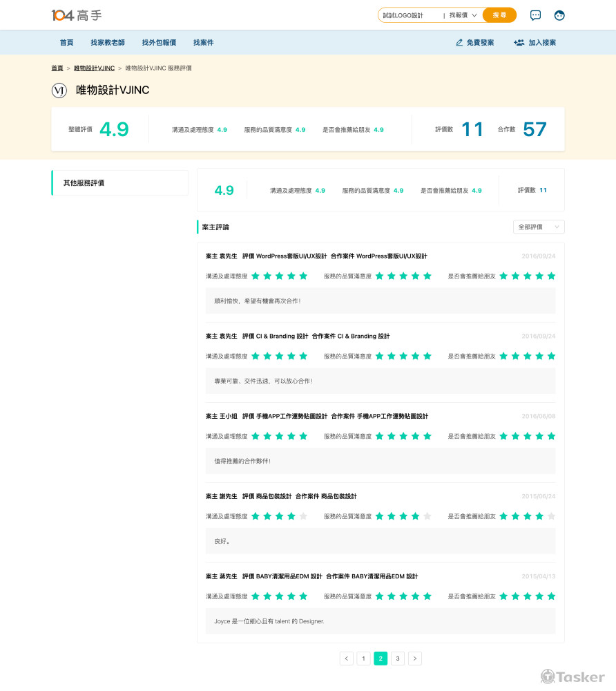Expand the 全部評價 filter dropdown
This screenshot has width=616, height=691.
click(539, 227)
